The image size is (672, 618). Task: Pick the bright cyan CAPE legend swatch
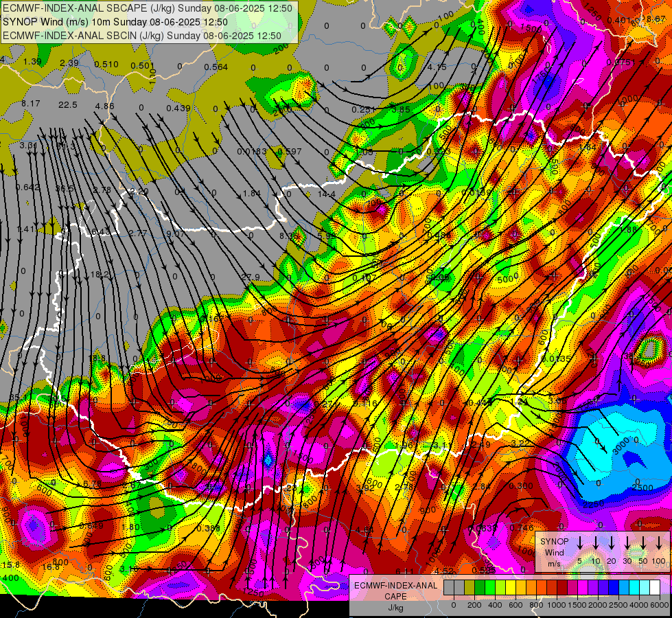pyautogui.click(x=634, y=588)
